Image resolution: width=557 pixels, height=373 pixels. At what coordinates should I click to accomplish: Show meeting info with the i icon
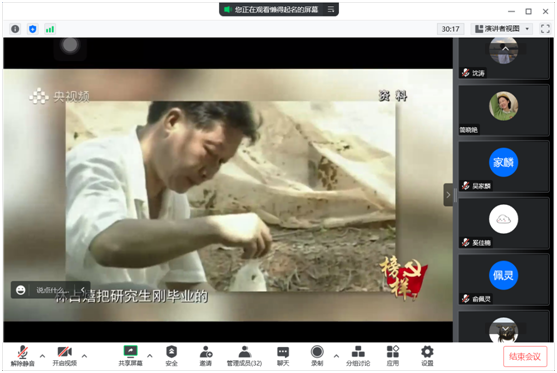click(x=15, y=29)
